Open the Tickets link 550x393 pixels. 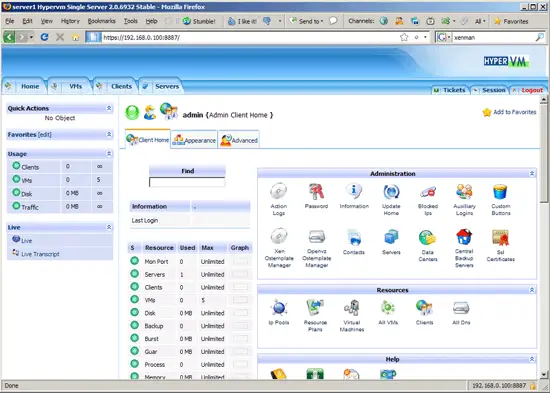454,90
